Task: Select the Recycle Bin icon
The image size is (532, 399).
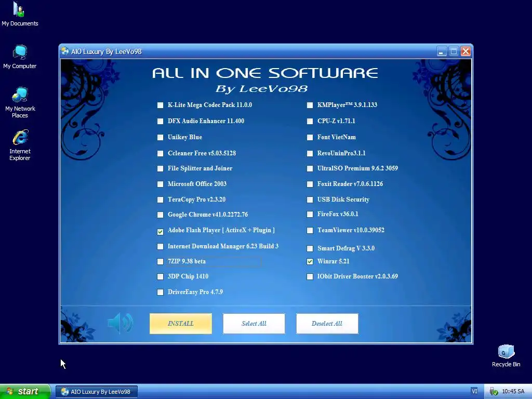Action: (506, 355)
